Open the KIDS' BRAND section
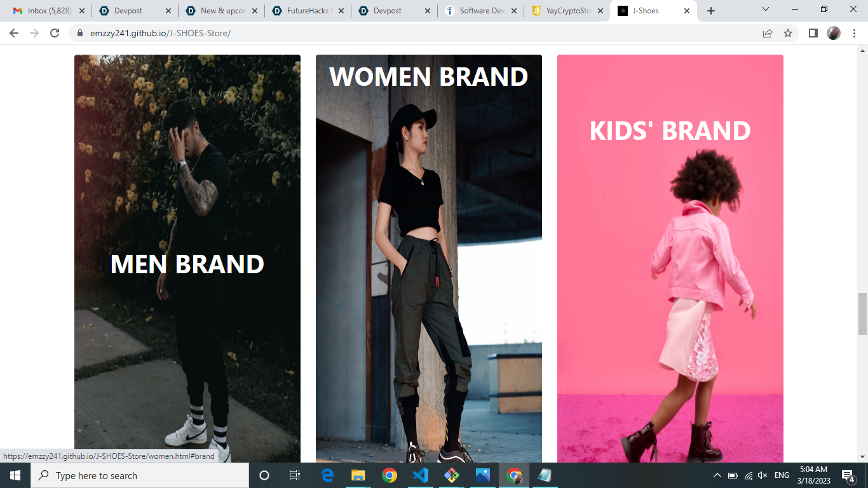This screenshot has width=868, height=488. pos(670,254)
